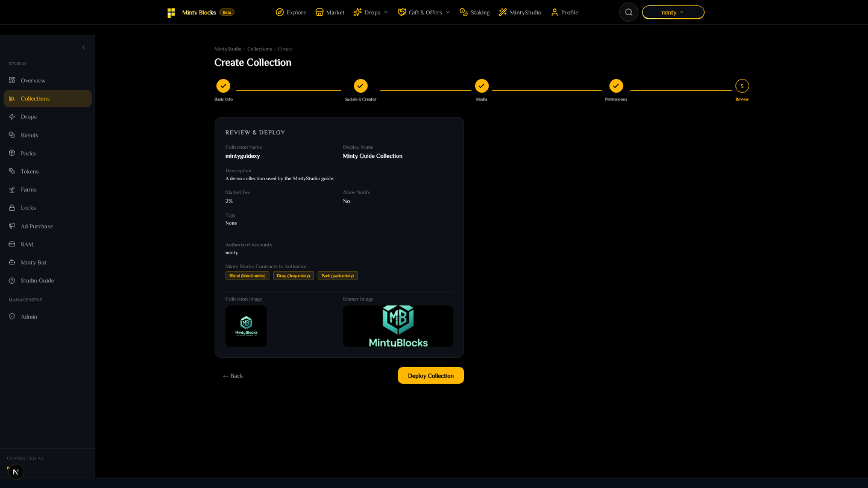The image size is (868, 488).
Task: Click the Collections breadcrumb link
Action: tap(260, 49)
